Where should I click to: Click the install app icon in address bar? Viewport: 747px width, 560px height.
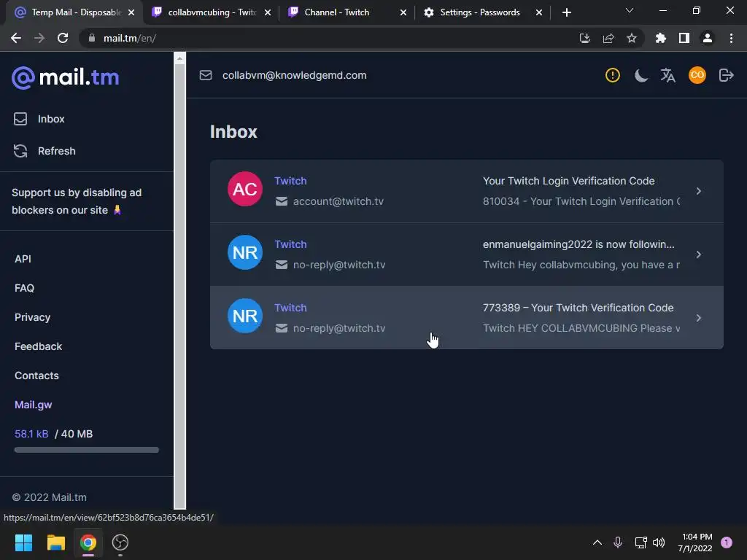click(584, 38)
